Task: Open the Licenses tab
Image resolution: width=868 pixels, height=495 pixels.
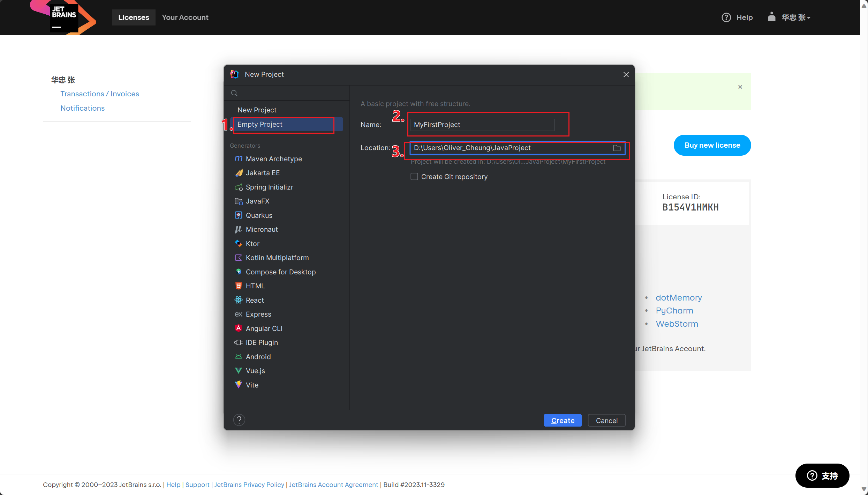Action: tap(134, 17)
